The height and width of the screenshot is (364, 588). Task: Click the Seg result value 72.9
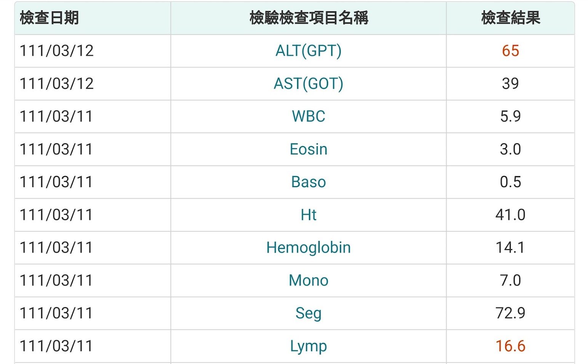[x=510, y=313]
